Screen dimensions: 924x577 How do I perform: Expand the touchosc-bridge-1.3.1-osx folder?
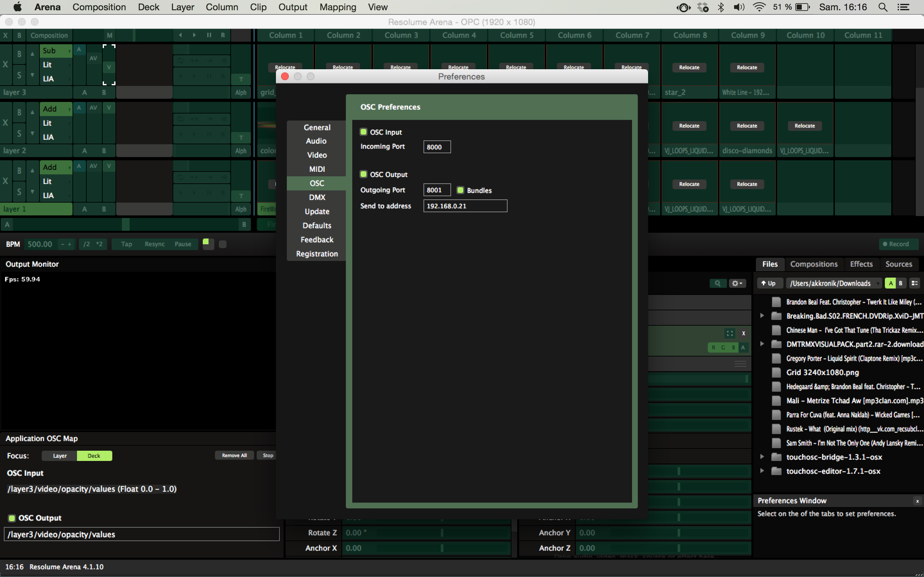(x=762, y=457)
